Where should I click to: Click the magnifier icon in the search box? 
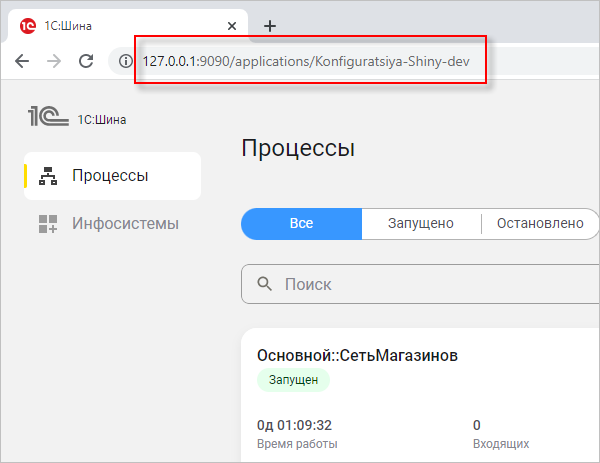pyautogui.click(x=264, y=284)
